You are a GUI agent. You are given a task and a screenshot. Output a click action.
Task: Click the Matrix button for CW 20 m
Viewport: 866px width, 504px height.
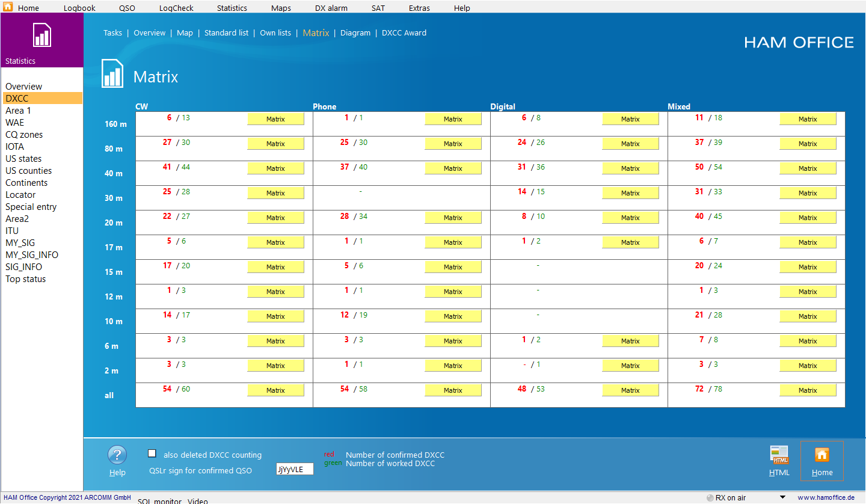pyautogui.click(x=275, y=218)
